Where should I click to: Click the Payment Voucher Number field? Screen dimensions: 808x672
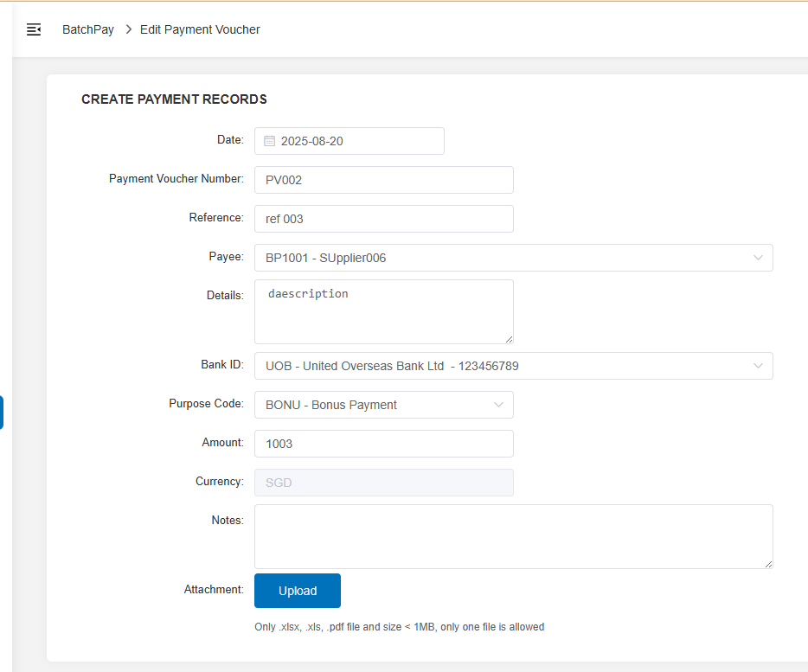click(x=383, y=180)
